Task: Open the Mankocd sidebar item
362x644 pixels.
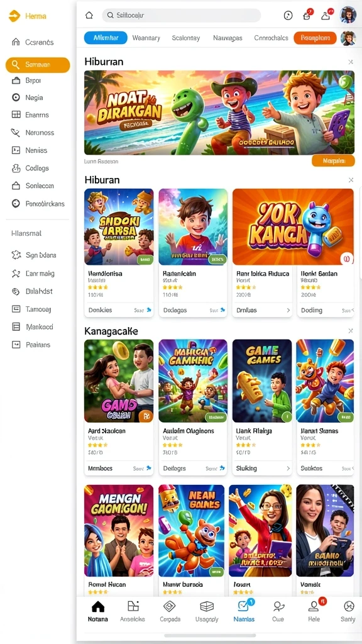Action: click(33, 327)
